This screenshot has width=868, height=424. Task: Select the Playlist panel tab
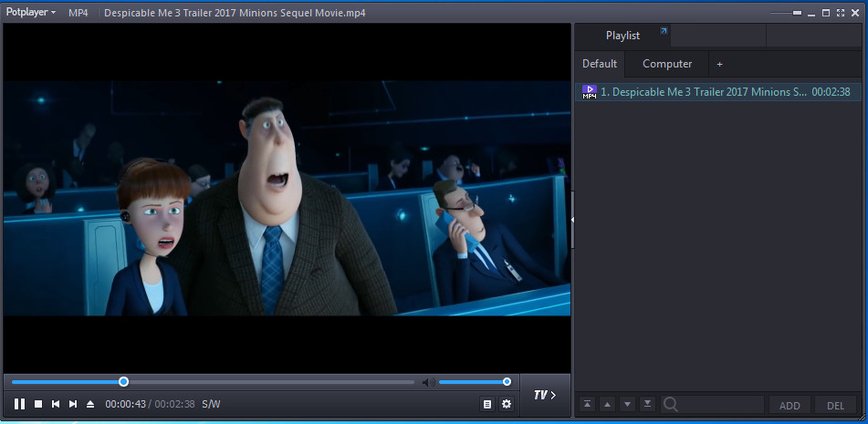[x=622, y=36]
